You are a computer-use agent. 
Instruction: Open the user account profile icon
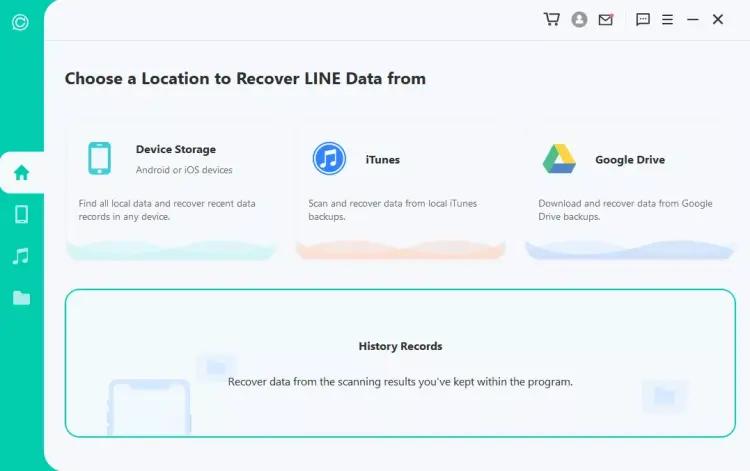pos(579,19)
